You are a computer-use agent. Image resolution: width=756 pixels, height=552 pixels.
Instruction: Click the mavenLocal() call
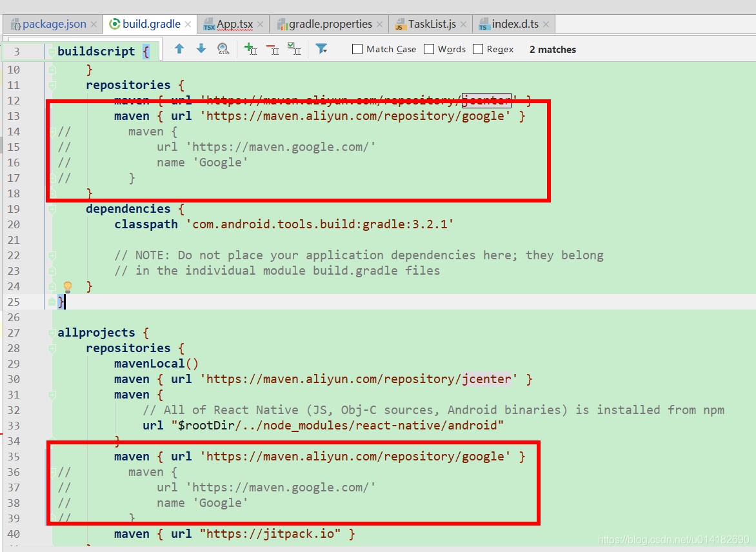click(156, 364)
